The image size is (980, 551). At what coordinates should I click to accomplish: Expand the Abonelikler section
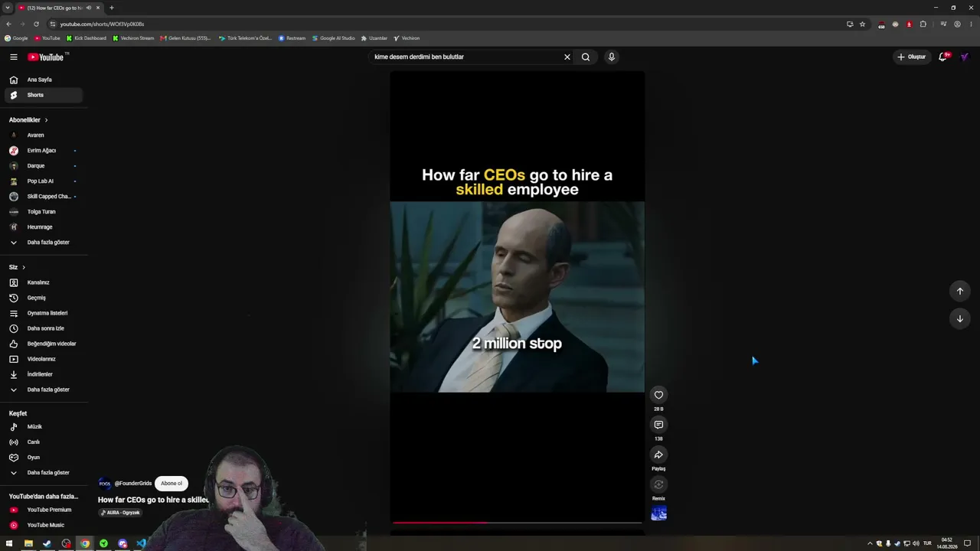click(28, 120)
